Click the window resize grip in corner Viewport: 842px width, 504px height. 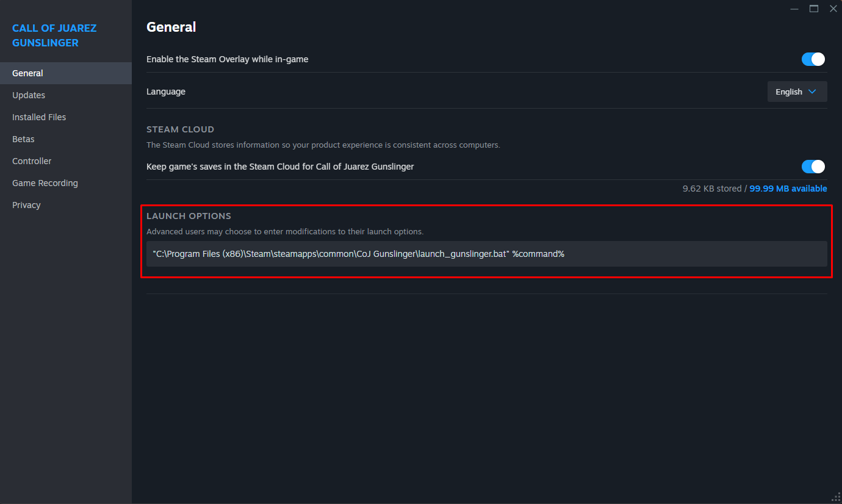click(x=837, y=499)
